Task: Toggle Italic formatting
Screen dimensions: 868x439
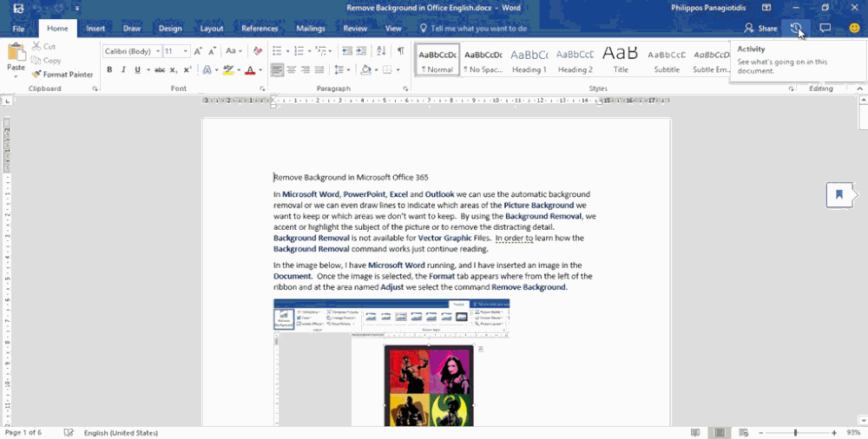Action: click(x=123, y=69)
